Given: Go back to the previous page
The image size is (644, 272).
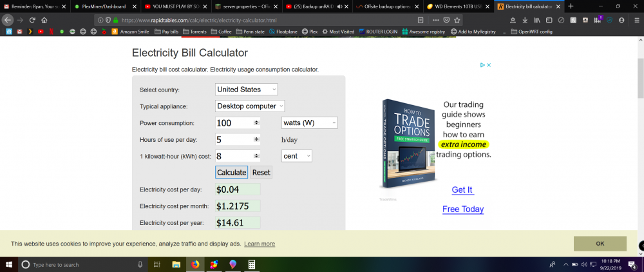Looking at the screenshot, I should [x=8, y=20].
